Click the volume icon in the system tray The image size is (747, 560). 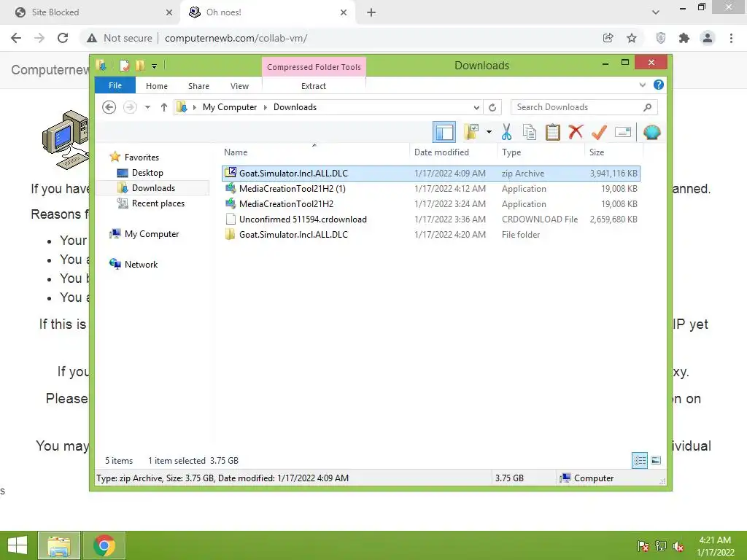pos(678,546)
